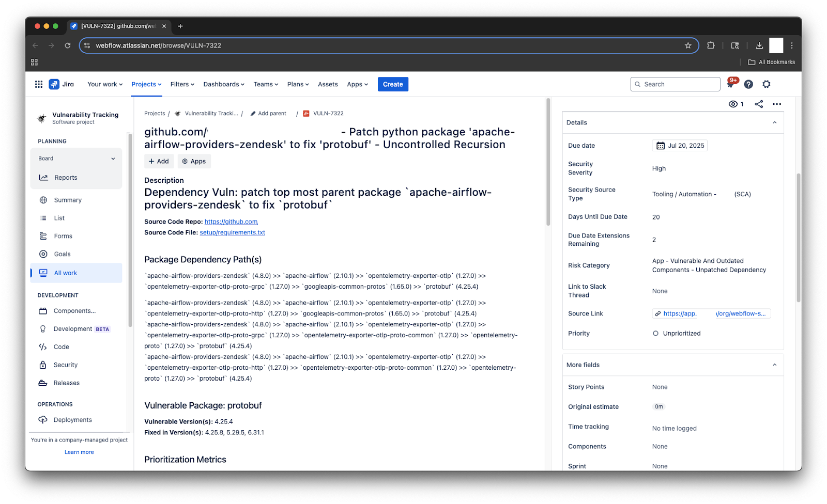Click the Jira Search field
Image resolution: width=827 pixels, height=504 pixels.
(675, 84)
